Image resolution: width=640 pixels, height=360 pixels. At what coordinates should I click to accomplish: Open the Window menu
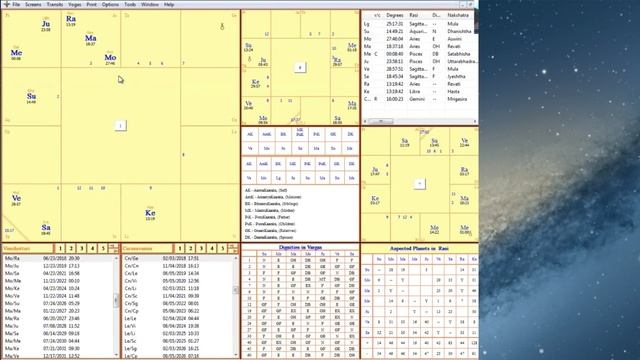[x=150, y=4]
